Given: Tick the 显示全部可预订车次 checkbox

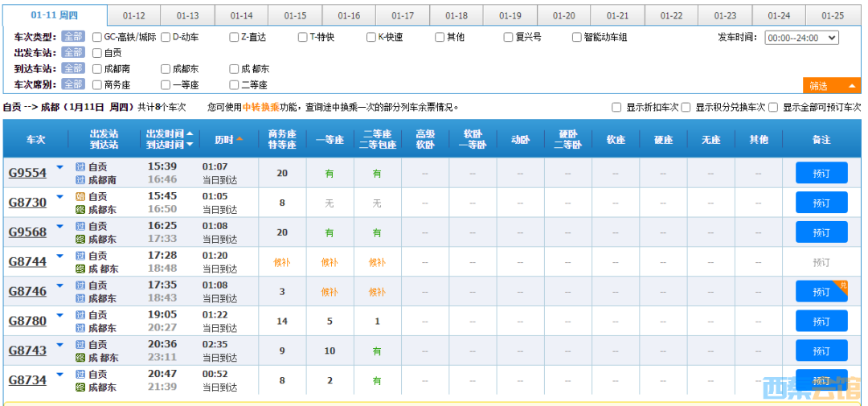Looking at the screenshot, I should [775, 107].
